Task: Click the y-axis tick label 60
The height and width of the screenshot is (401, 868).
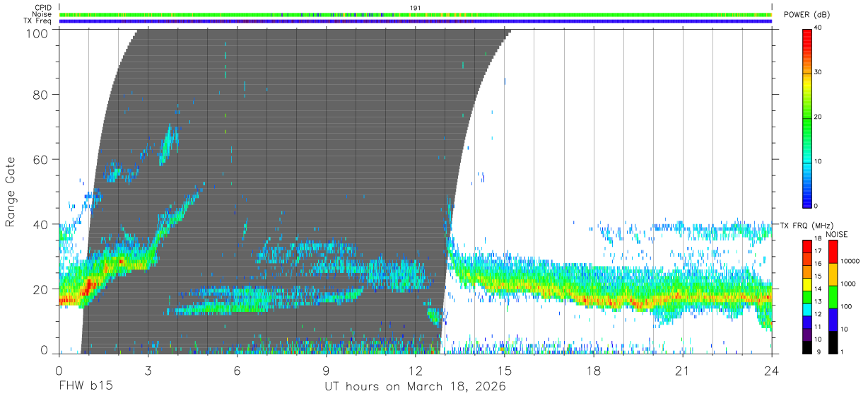Action: coord(40,160)
